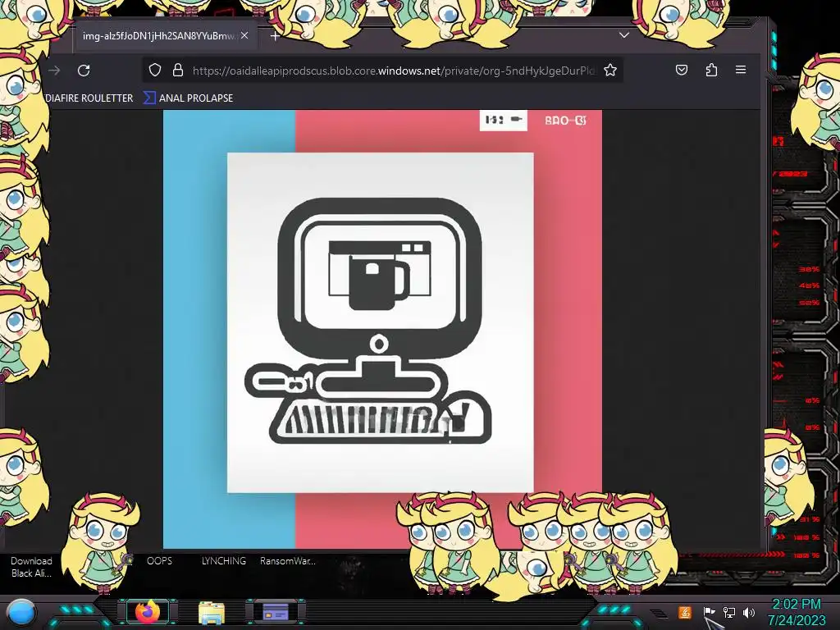Close the img-alz5fJoDN1jHh2SAN8YYuBmw tab
The image size is (840, 630).
click(x=244, y=35)
